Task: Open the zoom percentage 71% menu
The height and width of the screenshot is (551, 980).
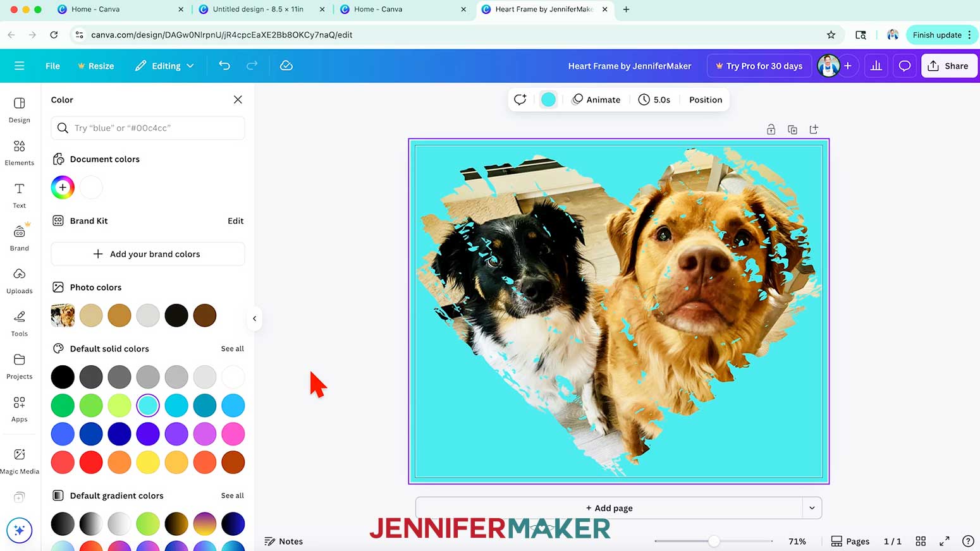Action: point(797,542)
